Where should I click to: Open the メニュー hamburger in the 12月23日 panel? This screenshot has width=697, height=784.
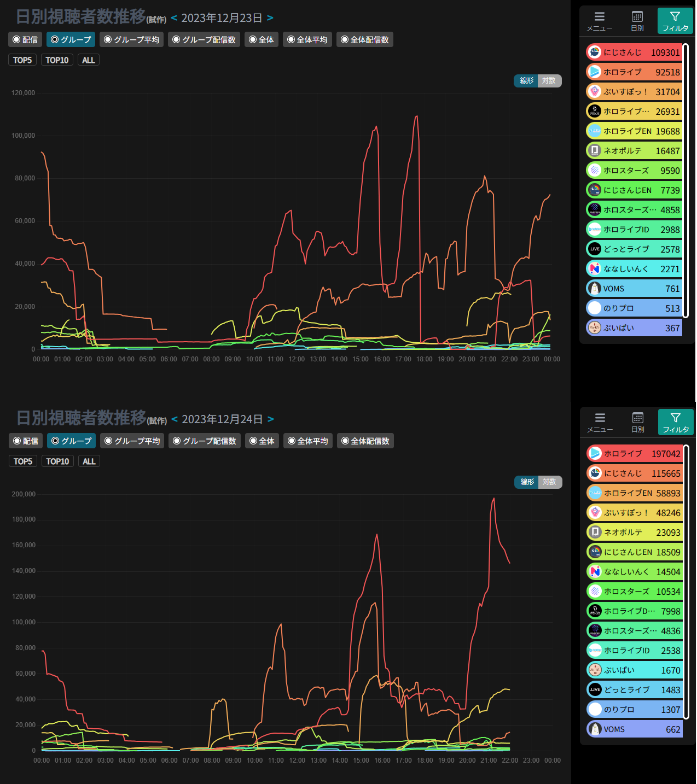tap(600, 16)
